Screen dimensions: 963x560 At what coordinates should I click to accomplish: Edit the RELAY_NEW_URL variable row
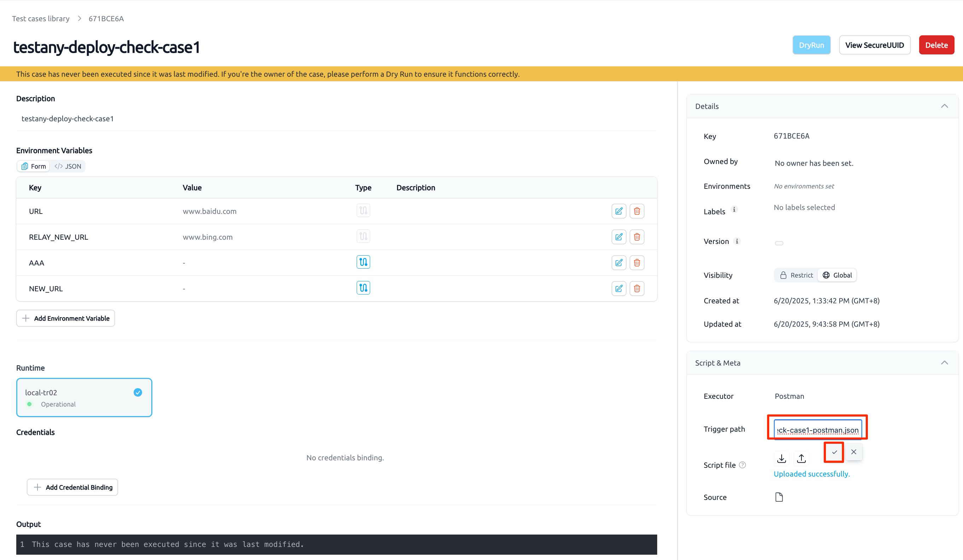[x=619, y=237]
